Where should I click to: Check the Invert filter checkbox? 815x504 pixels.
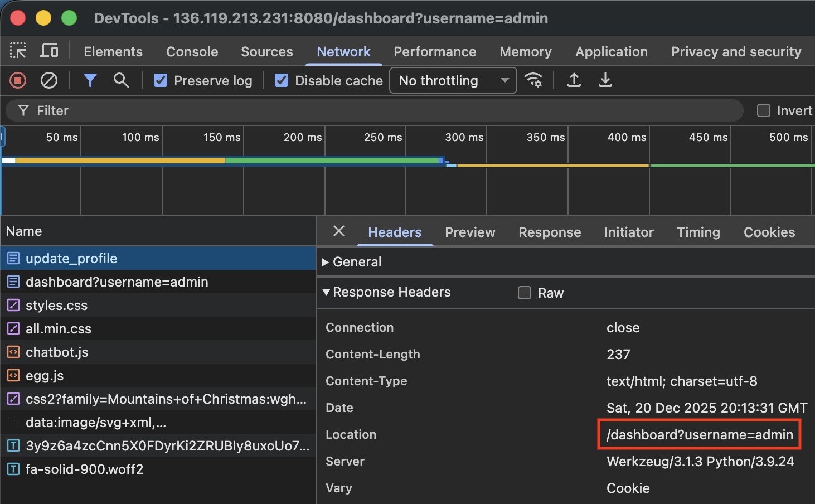763,110
